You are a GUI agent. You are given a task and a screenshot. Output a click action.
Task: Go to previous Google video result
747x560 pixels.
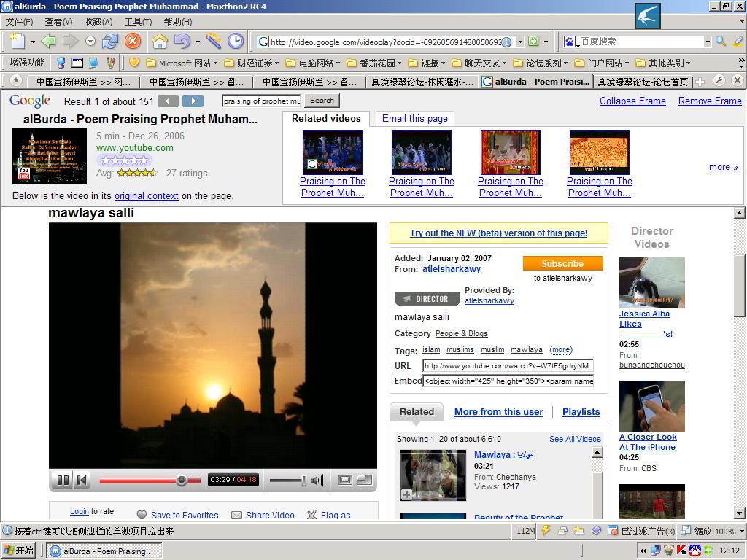coord(169,101)
